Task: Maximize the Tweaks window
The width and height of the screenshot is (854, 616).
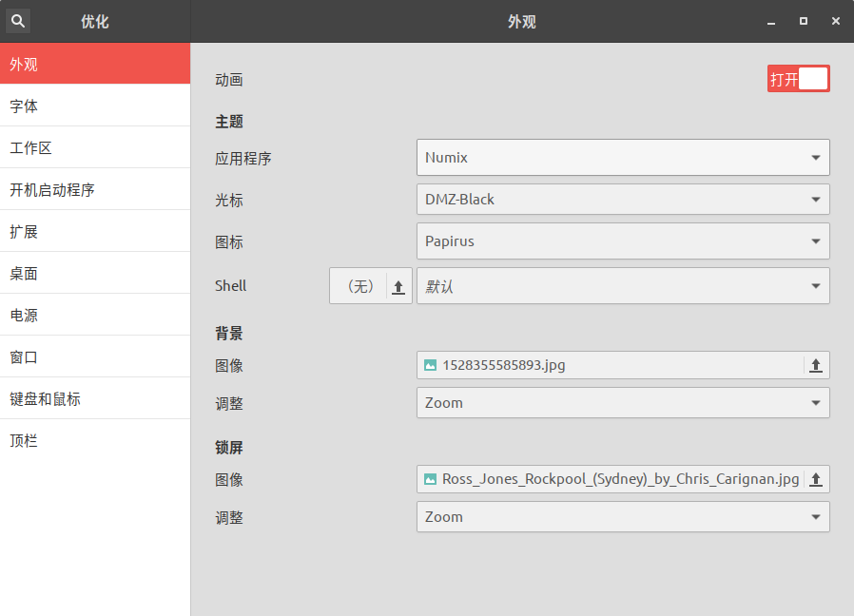Action: [x=804, y=21]
